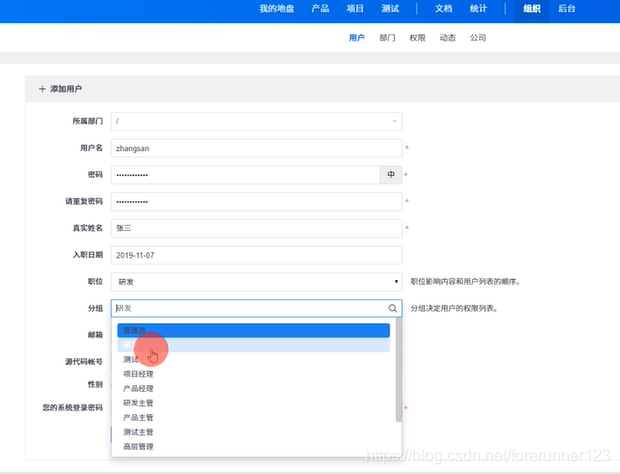Expand the 所属部门 dropdown
Viewport: 620px width, 474px height.
click(256, 121)
